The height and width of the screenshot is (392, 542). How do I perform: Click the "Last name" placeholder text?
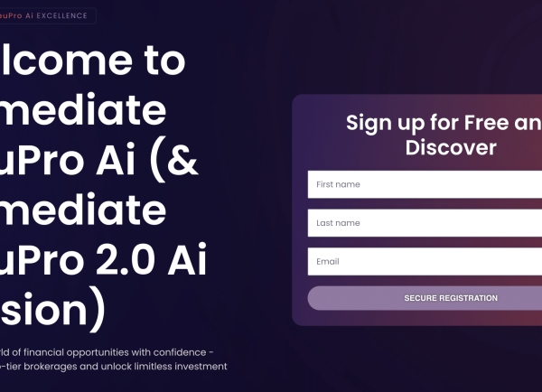(339, 223)
